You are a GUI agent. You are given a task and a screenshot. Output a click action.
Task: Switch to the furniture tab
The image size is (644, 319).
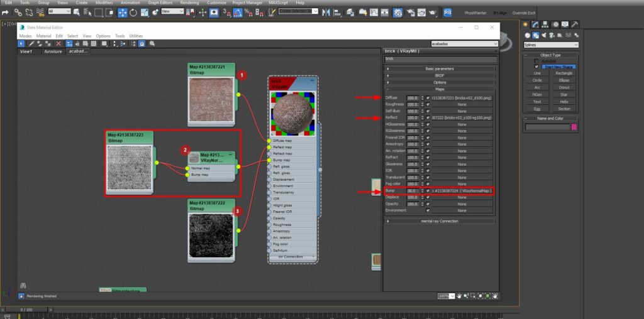click(53, 51)
